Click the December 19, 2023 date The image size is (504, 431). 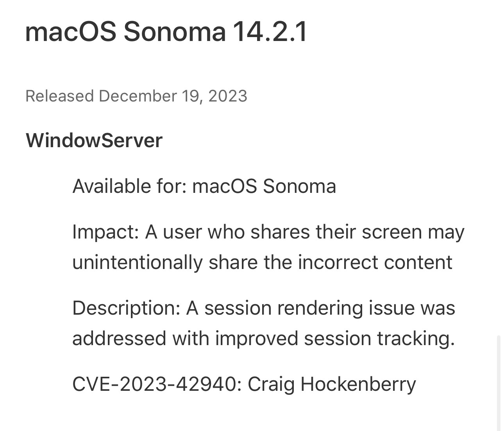point(173,96)
